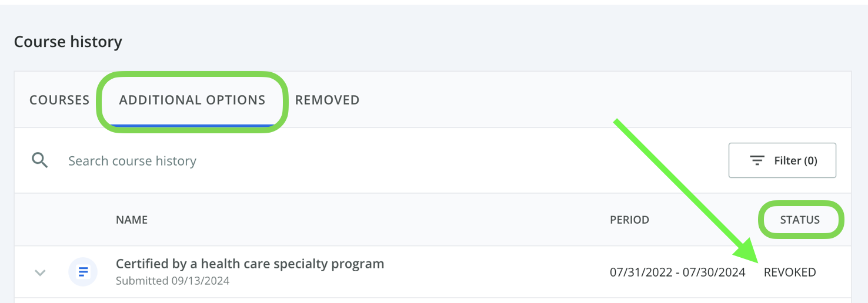868x303 pixels.
Task: Click the magnifying glass search icon
Action: tap(40, 160)
